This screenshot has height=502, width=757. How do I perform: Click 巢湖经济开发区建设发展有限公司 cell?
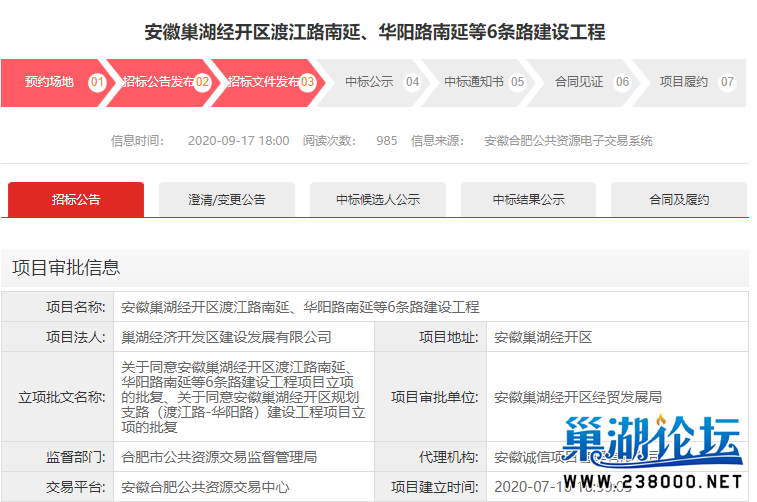point(244,337)
